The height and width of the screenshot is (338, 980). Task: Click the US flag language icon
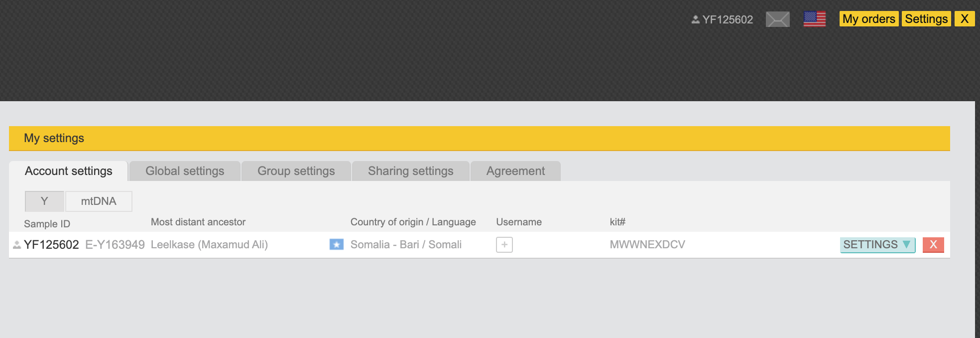point(815,19)
